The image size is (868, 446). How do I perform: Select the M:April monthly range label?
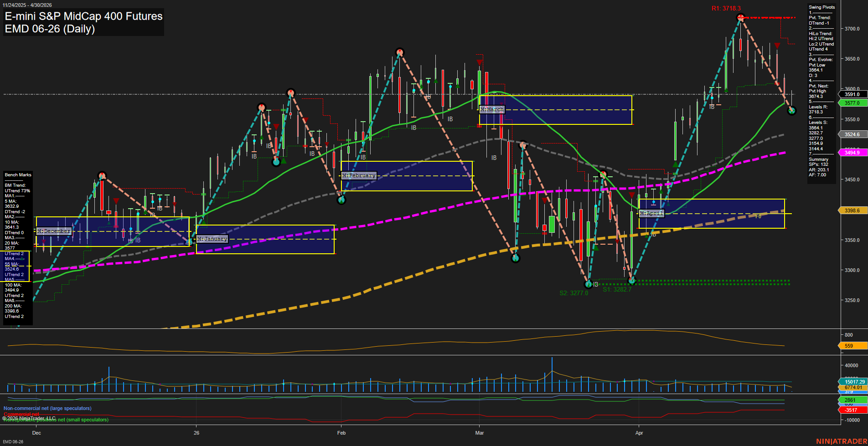(x=651, y=213)
